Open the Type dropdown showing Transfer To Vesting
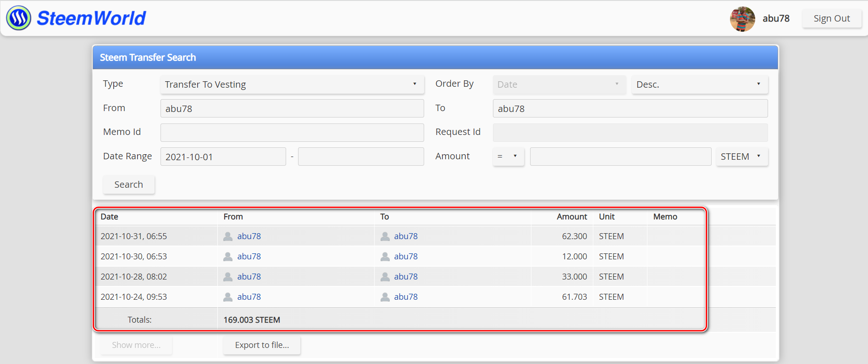The width and height of the screenshot is (868, 364). point(292,84)
